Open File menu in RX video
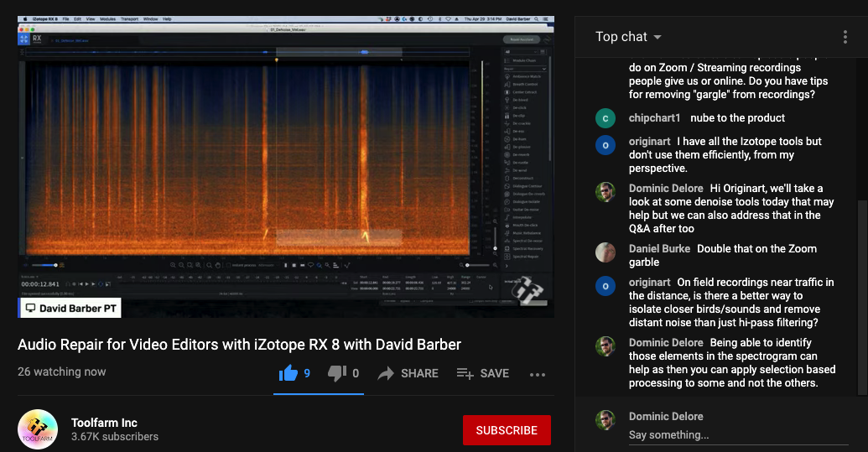868x452 pixels. pos(65,18)
